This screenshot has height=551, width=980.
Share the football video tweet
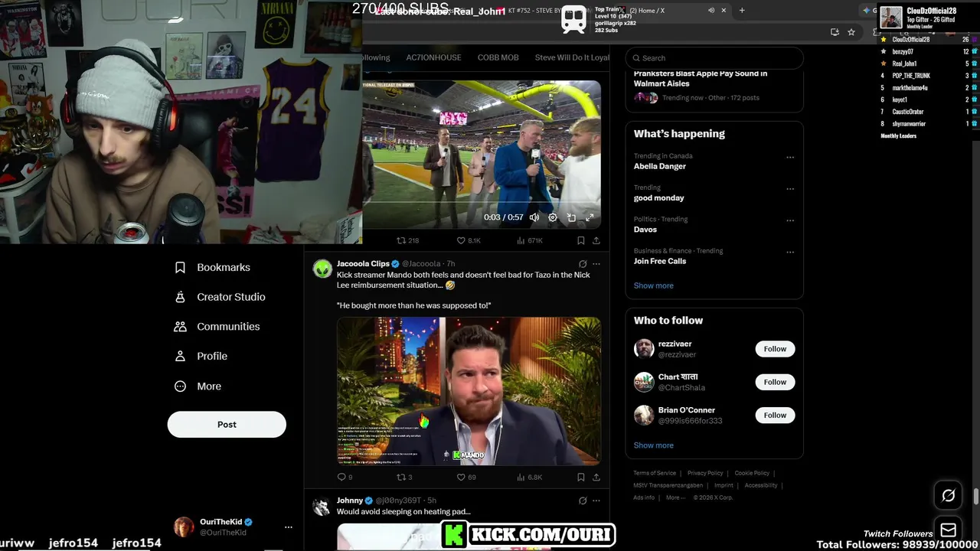[596, 240]
